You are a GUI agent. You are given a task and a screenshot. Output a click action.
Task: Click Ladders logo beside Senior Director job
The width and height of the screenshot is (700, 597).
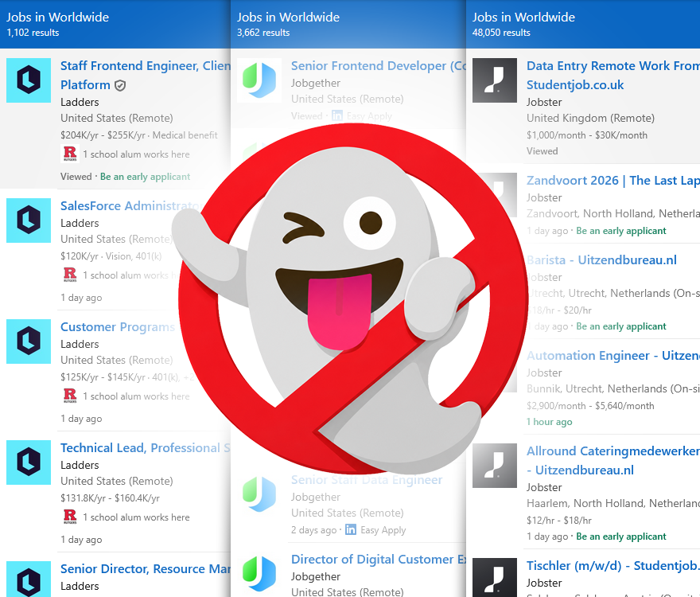pyautogui.click(x=29, y=579)
